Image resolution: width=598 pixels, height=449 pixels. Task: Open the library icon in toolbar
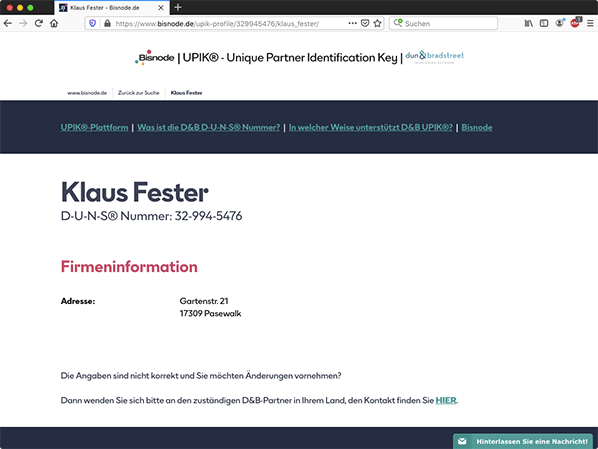tap(529, 23)
